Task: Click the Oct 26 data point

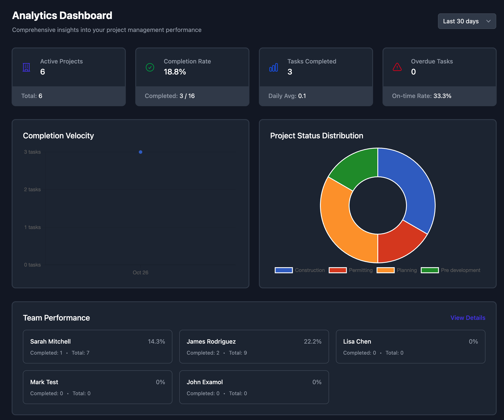Action: 140,152
